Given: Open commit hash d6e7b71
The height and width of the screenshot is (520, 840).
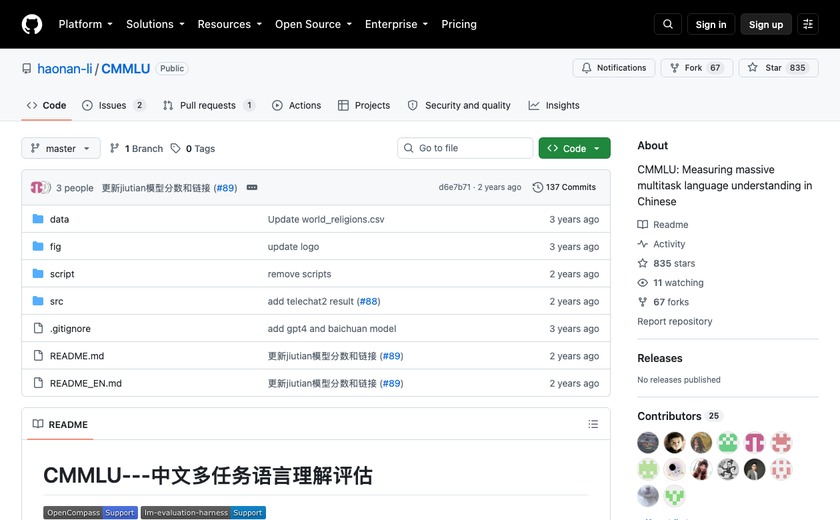Looking at the screenshot, I should [x=454, y=187].
